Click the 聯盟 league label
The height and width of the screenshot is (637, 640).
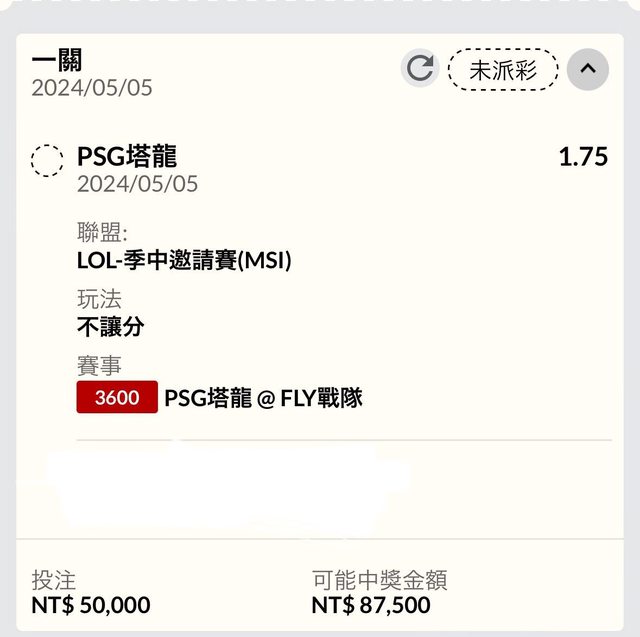pyautogui.click(x=101, y=234)
